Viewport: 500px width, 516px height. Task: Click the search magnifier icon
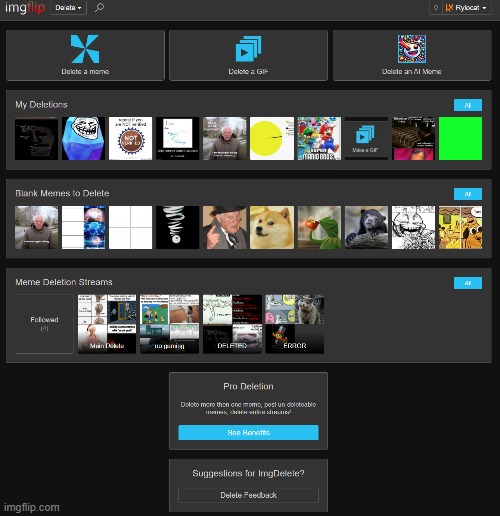(99, 7)
